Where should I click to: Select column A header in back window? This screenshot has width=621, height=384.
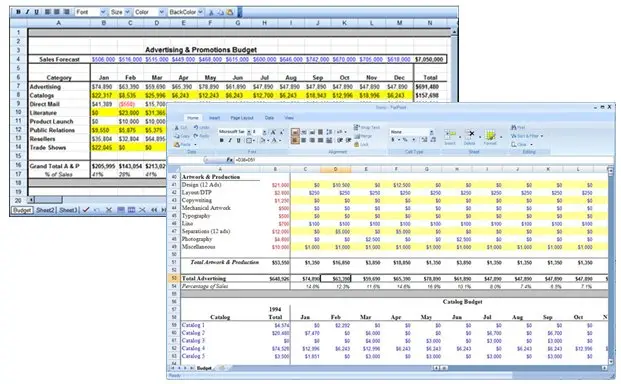[x=59, y=23]
